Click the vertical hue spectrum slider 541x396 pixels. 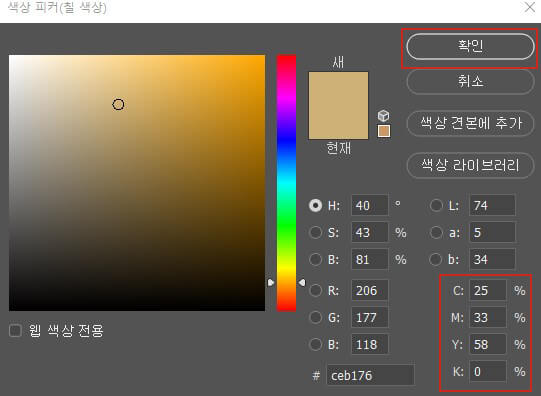coord(286,183)
